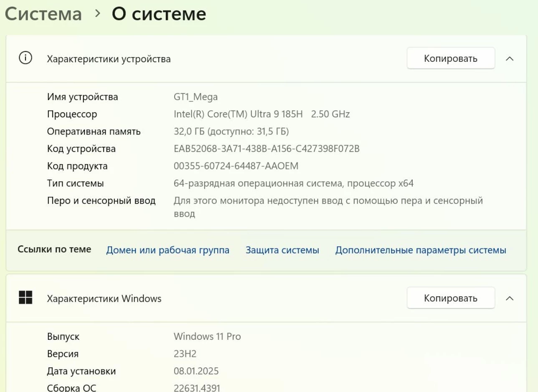Viewport: 538px width, 392px height.
Task: Click the Характеристики Windows header text
Action: pos(104,298)
